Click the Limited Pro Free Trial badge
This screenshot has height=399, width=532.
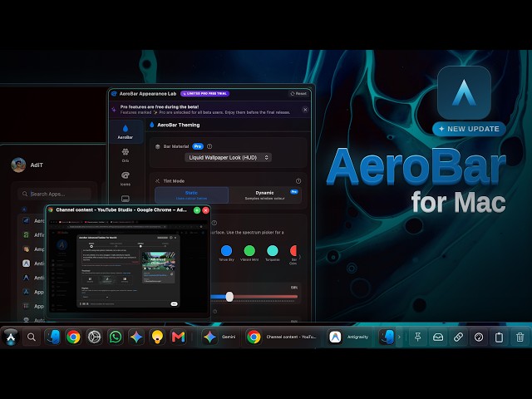click(x=205, y=94)
